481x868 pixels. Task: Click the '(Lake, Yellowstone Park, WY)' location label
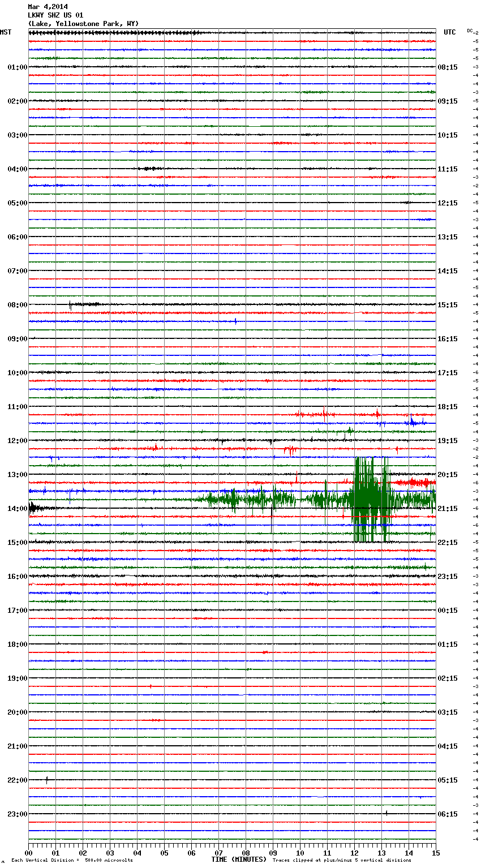click(x=83, y=24)
